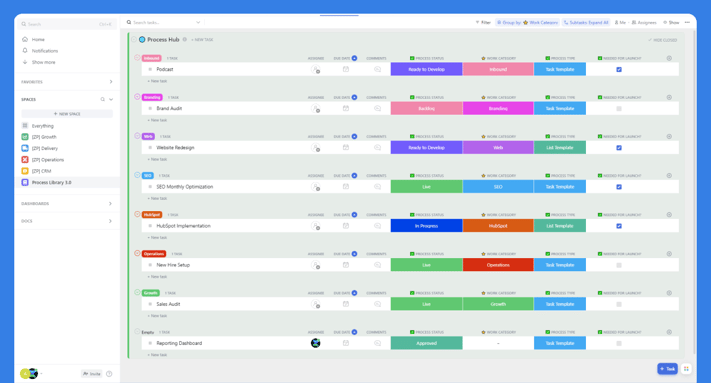Open the help question mark icon
Screen dimensions: 711x383
pos(109,374)
